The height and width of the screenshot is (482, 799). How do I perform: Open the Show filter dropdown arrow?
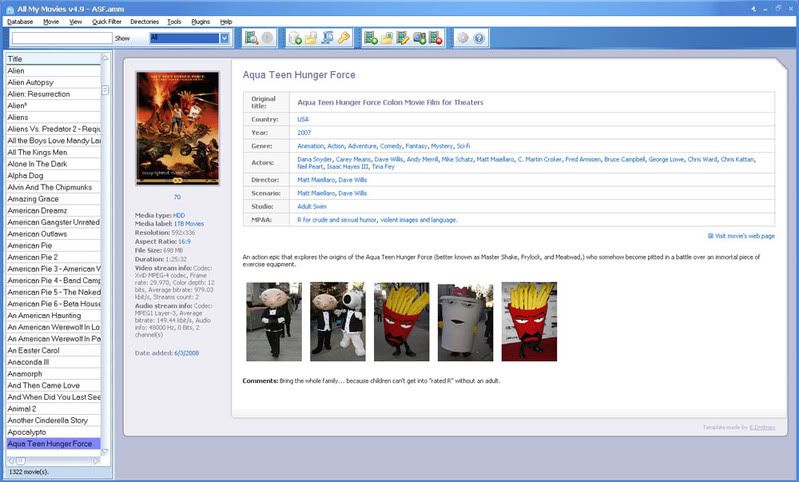pyautogui.click(x=224, y=38)
